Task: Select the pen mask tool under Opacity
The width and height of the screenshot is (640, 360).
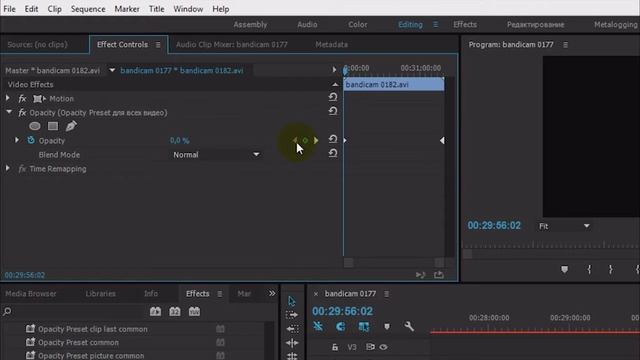Action: pyautogui.click(x=71, y=126)
